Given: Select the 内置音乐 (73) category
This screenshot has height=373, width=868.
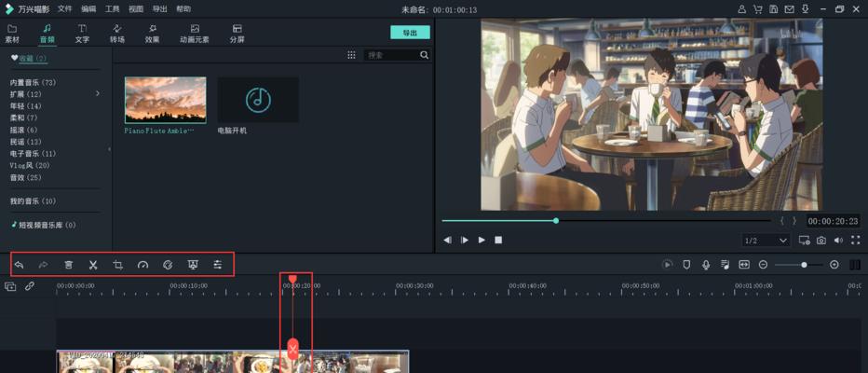Looking at the screenshot, I should point(33,83).
